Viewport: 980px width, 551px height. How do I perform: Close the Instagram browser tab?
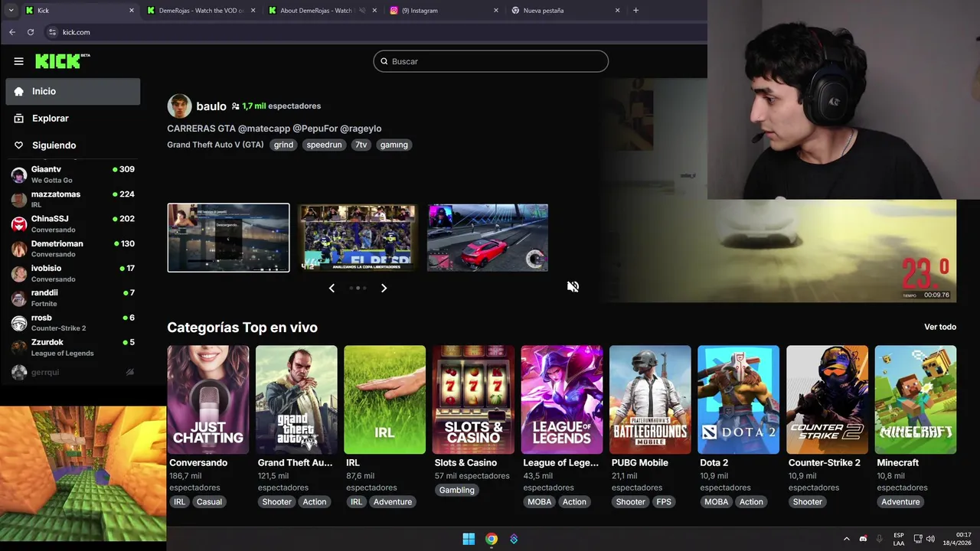(495, 11)
